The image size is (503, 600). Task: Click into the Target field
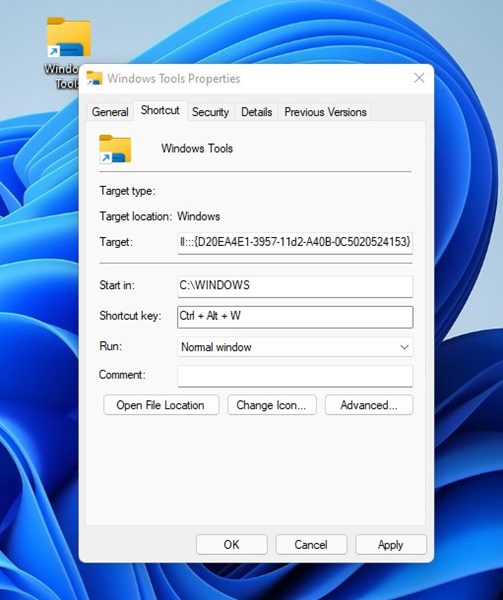coord(295,242)
